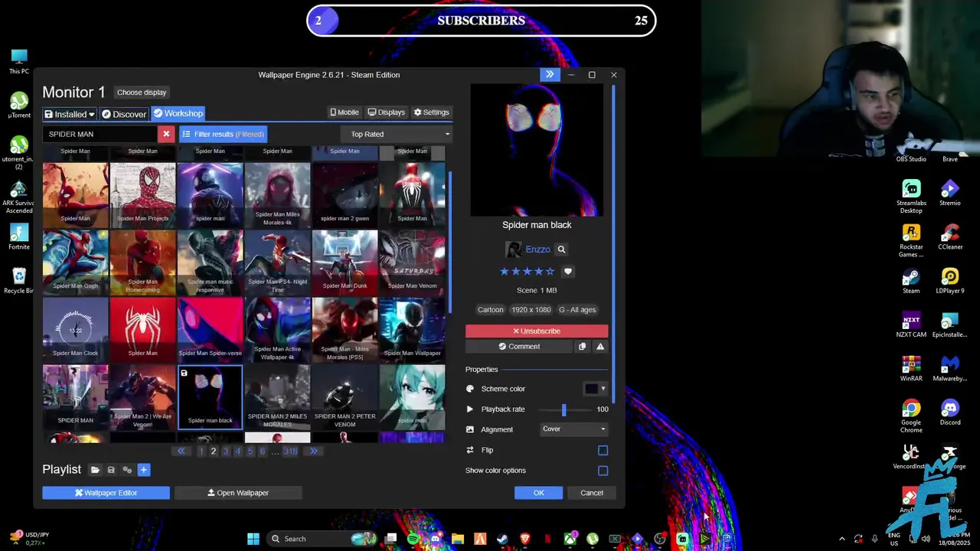Click the Cancel button

[592, 493]
